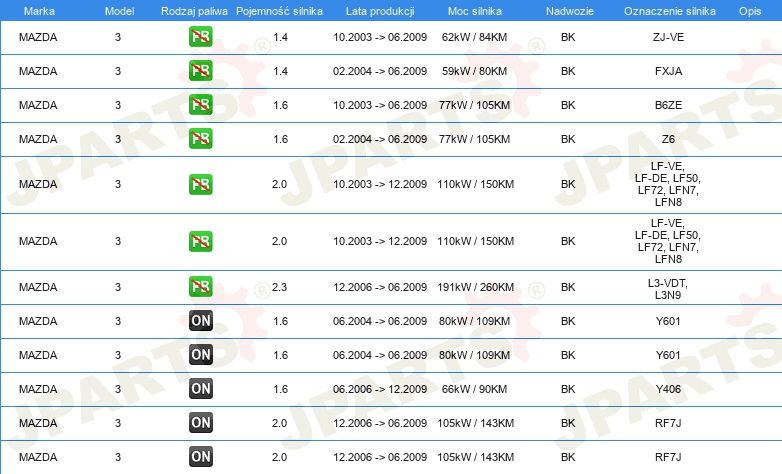Select the engine capacity 2.3
The width and height of the screenshot is (782, 474).
[x=279, y=287]
